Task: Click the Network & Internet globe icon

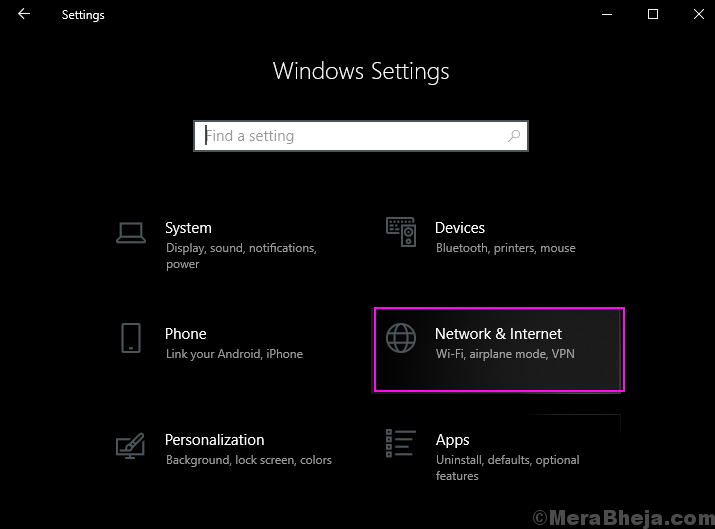Action: 401,338
